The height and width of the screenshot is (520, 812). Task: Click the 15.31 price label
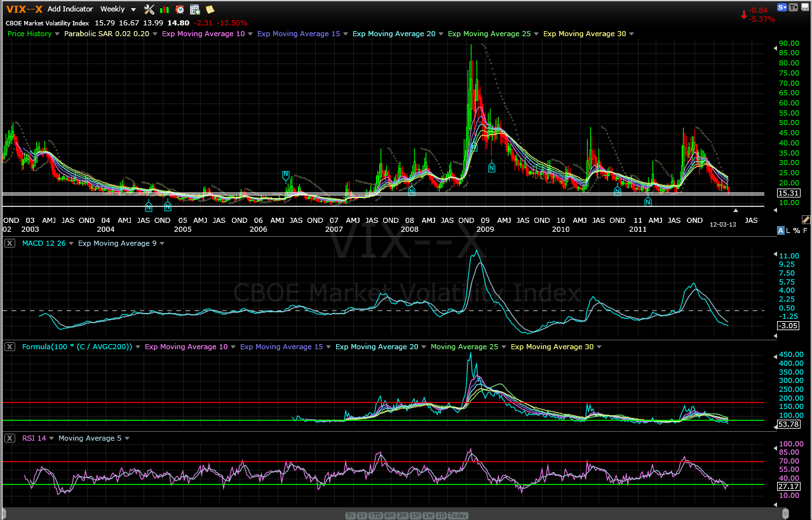(788, 192)
